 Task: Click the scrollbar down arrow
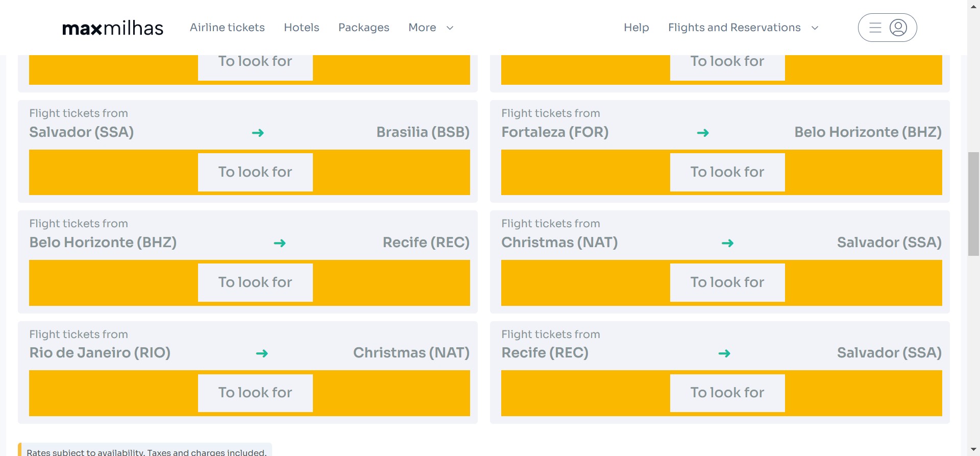pyautogui.click(x=973, y=450)
